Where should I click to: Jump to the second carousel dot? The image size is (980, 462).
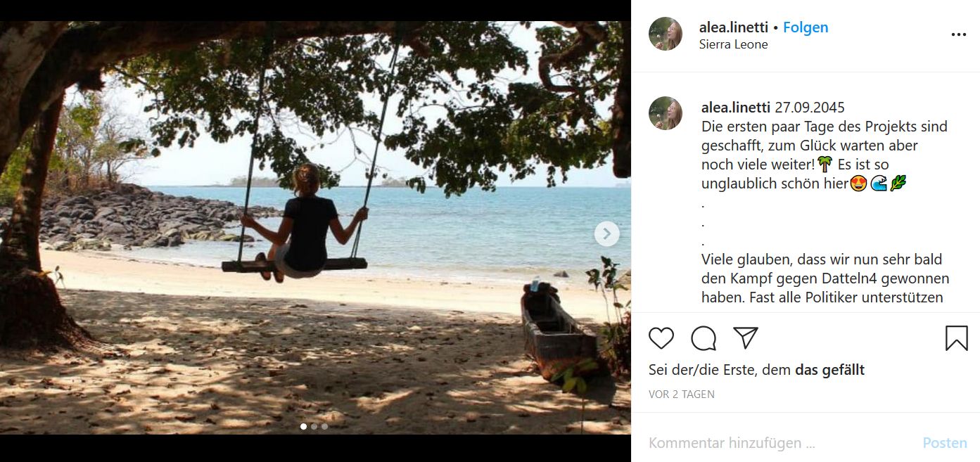(x=314, y=426)
